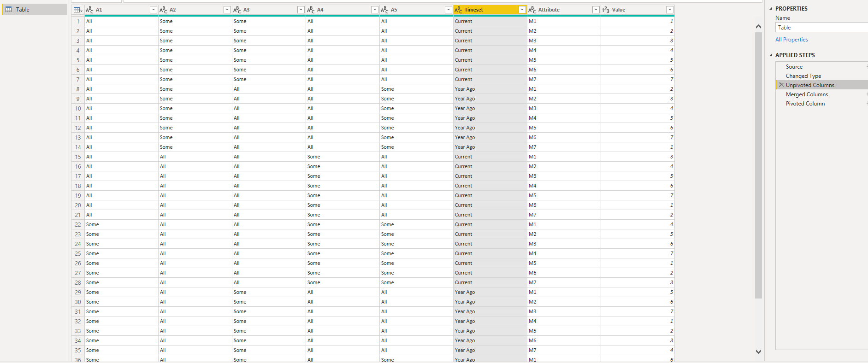This screenshot has width=868, height=363.
Task: Select row number 8
Action: pos(78,89)
